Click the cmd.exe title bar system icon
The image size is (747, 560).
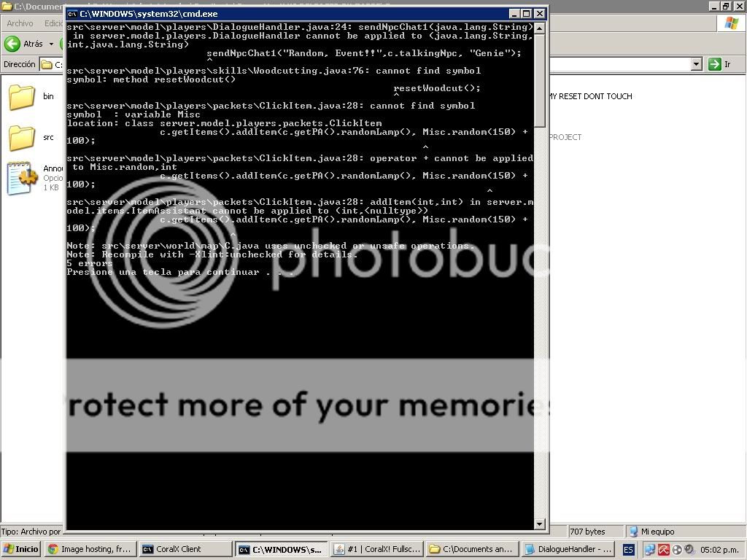[x=72, y=14]
